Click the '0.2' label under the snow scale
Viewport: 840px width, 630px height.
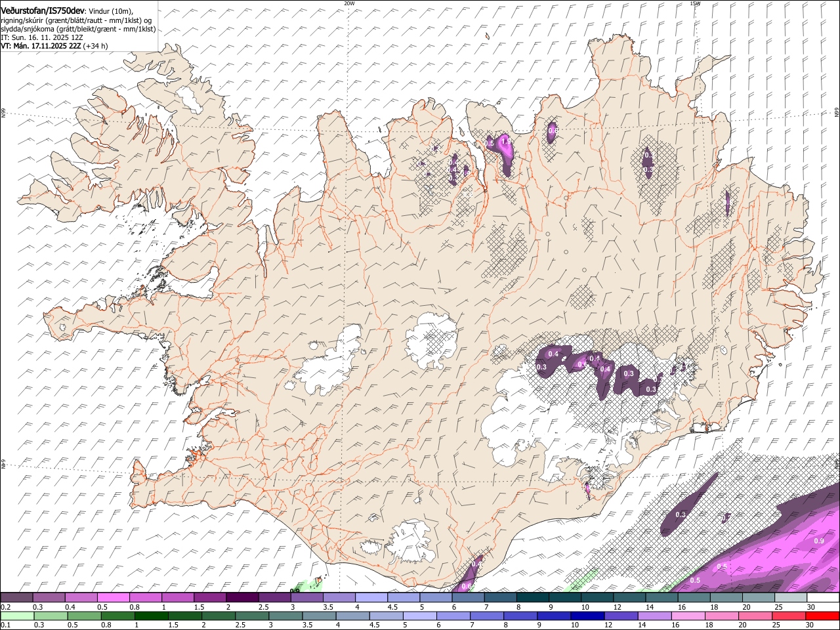coord(5,607)
